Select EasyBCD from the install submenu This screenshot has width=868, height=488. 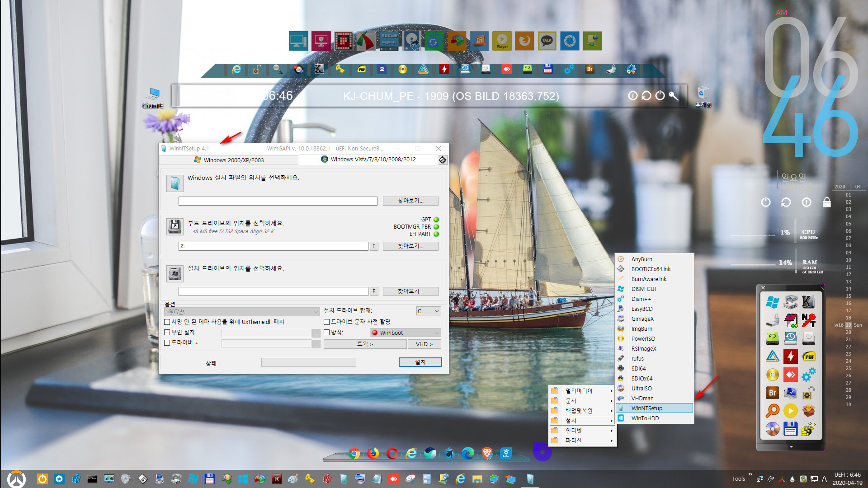pos(654,309)
